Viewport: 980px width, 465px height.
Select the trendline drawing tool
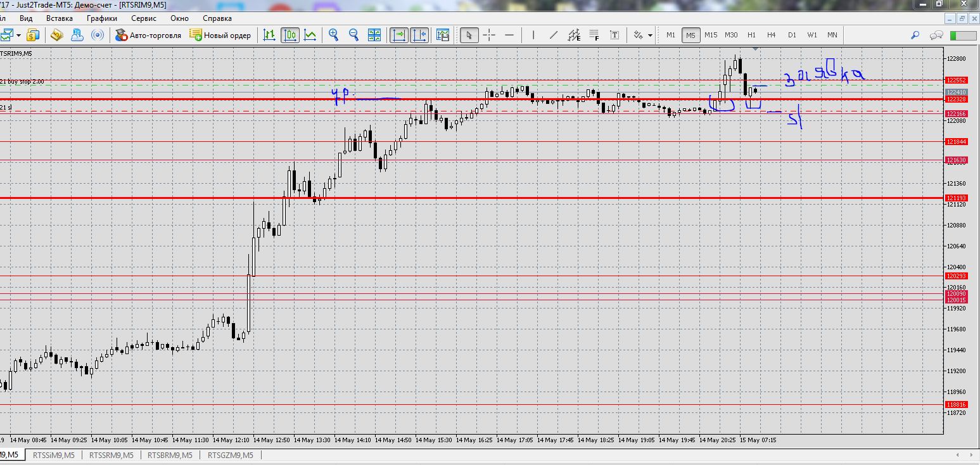tap(554, 35)
